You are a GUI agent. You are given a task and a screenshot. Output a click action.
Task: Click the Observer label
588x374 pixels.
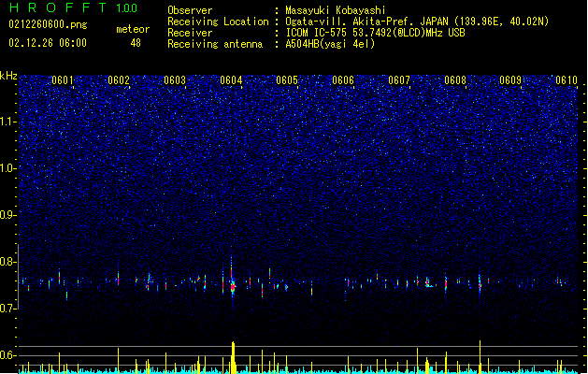[190, 10]
